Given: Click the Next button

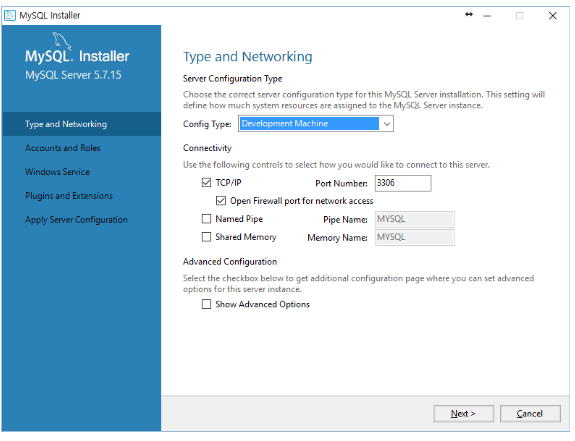Looking at the screenshot, I should coord(464,414).
